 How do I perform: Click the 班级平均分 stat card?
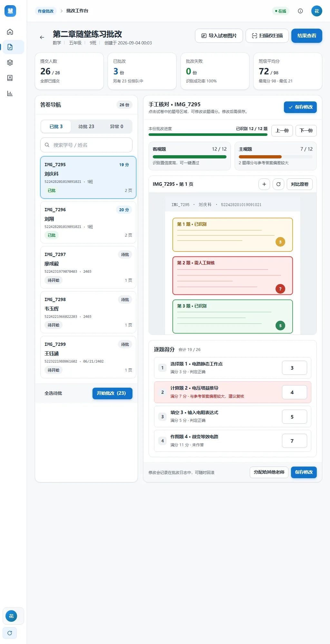288,71
